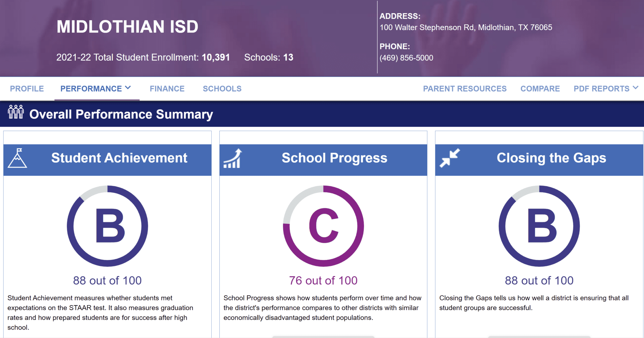Open the Profile tab
This screenshot has width=644, height=338.
click(x=27, y=89)
